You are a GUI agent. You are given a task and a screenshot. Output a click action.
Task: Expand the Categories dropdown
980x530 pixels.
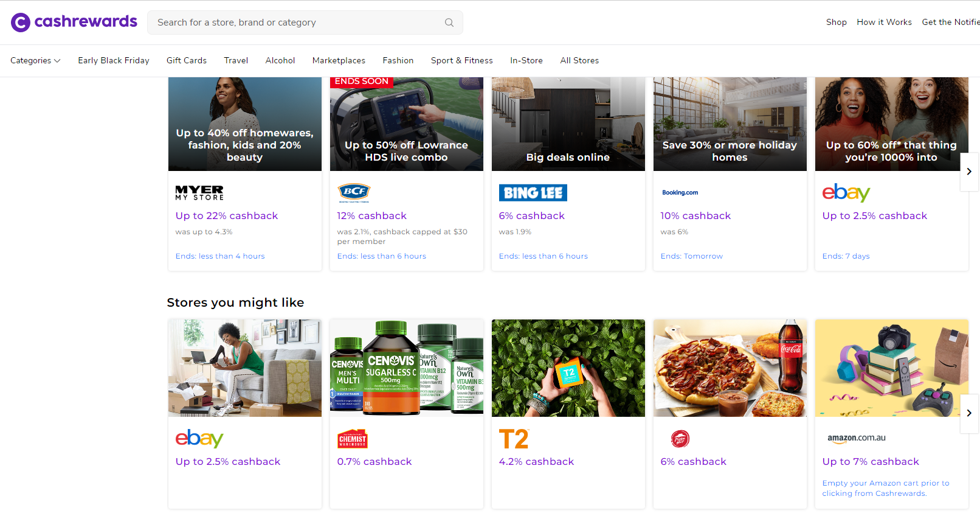(x=35, y=60)
